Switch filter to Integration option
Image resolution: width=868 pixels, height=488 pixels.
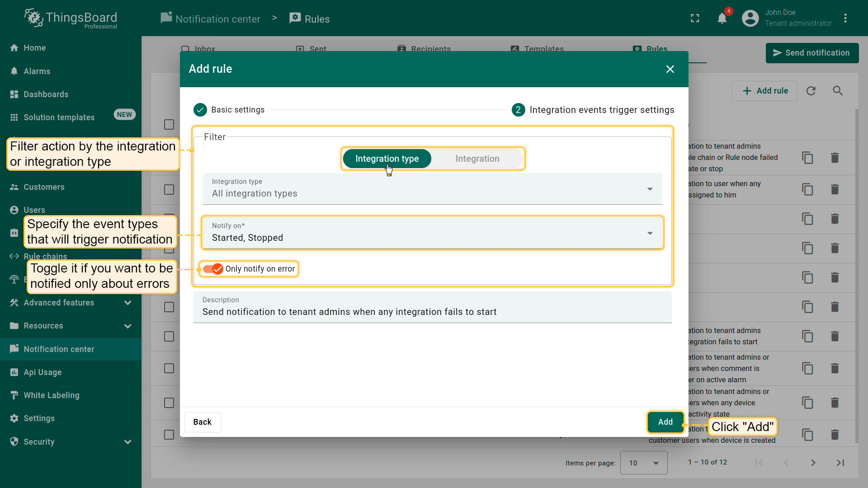point(477,159)
